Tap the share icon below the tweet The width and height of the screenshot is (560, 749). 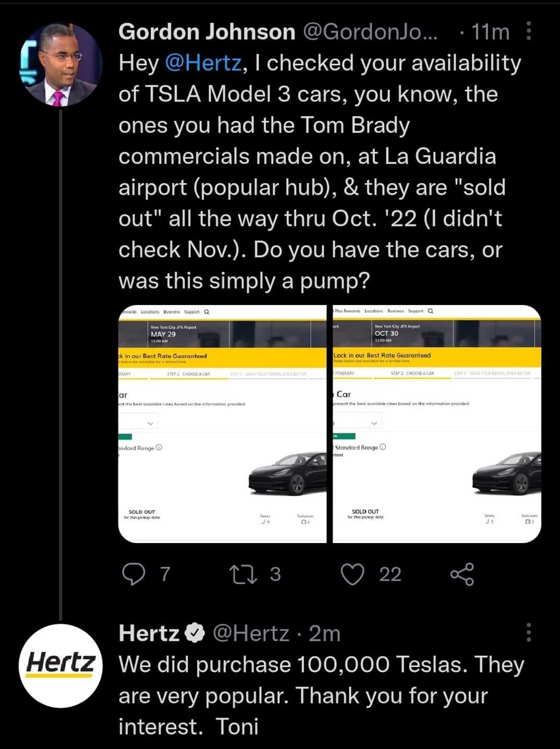click(462, 574)
